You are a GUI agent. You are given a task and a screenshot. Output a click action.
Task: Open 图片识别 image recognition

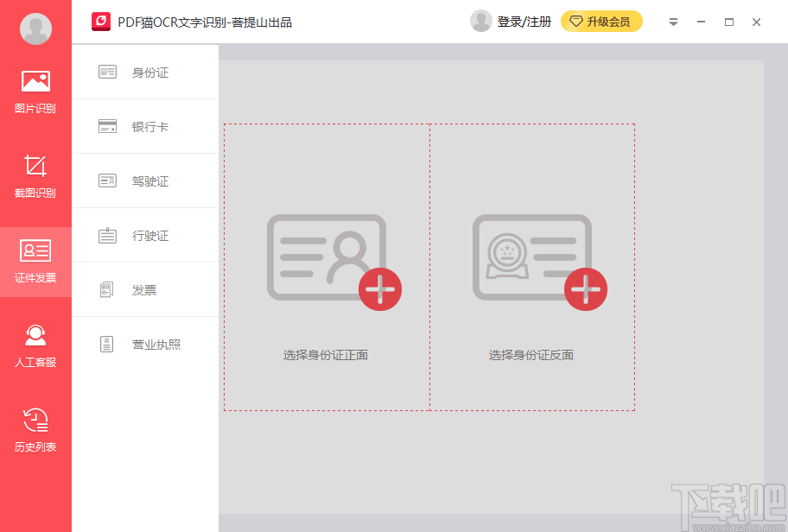pyautogui.click(x=35, y=92)
